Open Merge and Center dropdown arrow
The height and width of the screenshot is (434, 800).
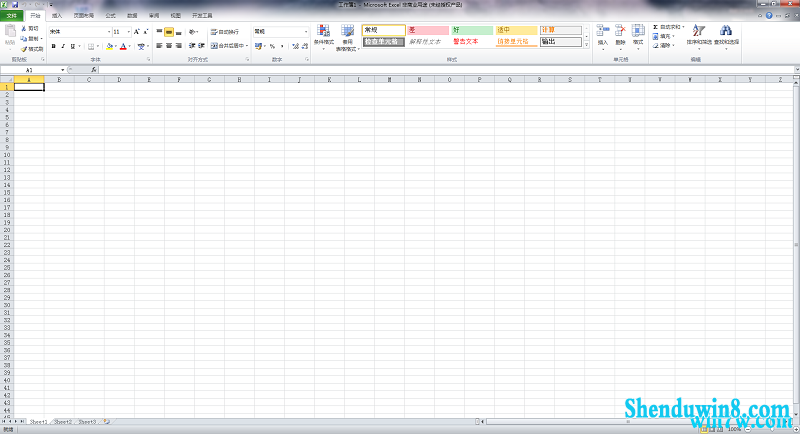[x=247, y=46]
